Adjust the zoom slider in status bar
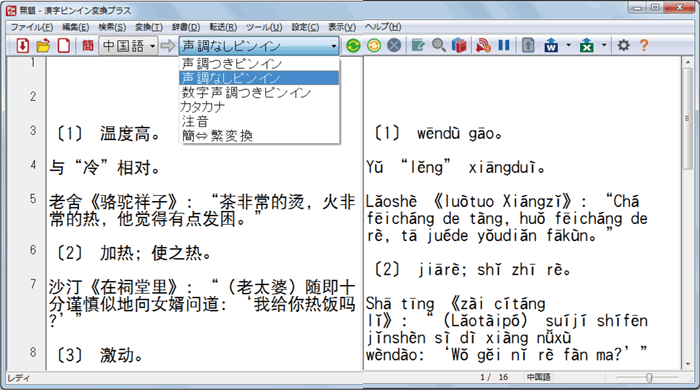The height and width of the screenshot is (390, 700). [x=649, y=378]
